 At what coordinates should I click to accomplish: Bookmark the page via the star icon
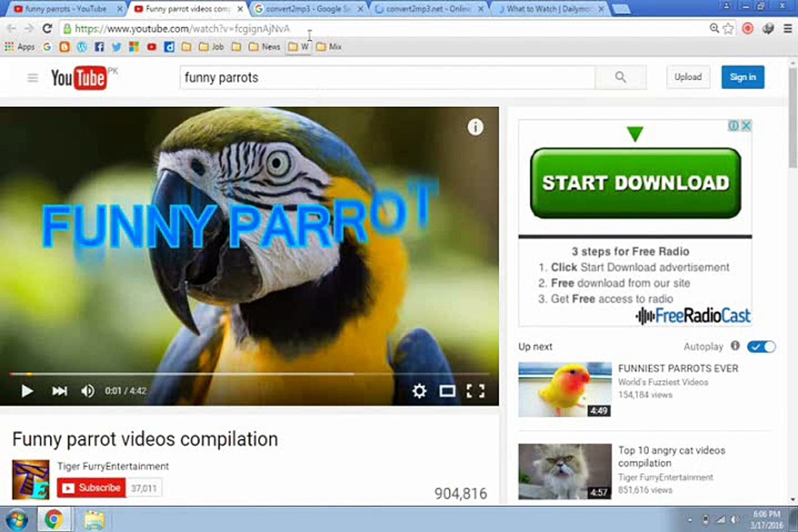click(728, 29)
